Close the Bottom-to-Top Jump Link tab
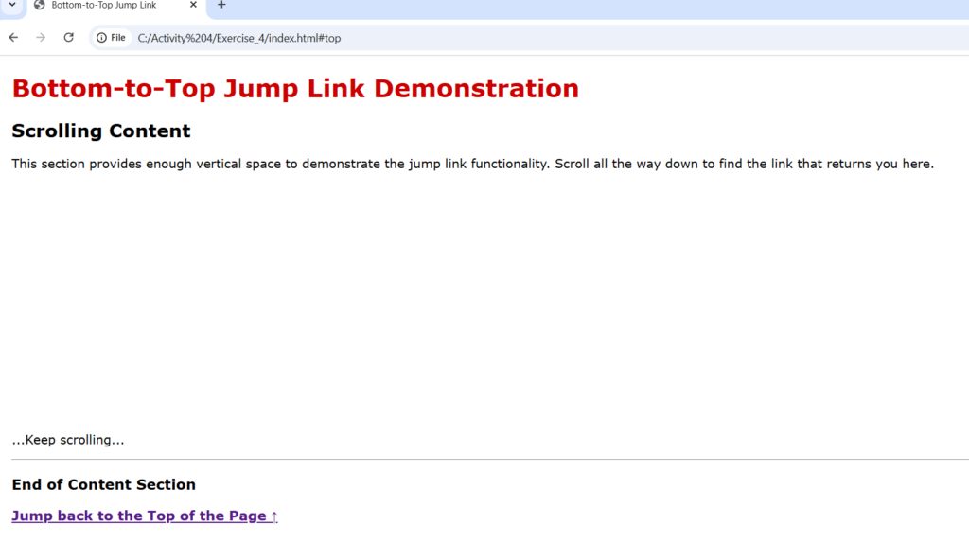Image resolution: width=969 pixels, height=560 pixels. click(193, 5)
